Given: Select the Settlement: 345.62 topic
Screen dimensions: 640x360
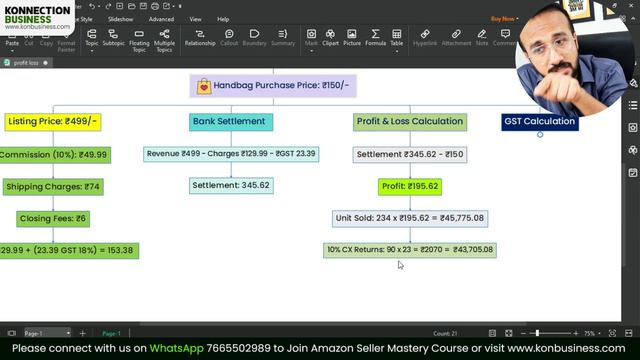Looking at the screenshot, I should pyautogui.click(x=231, y=185).
